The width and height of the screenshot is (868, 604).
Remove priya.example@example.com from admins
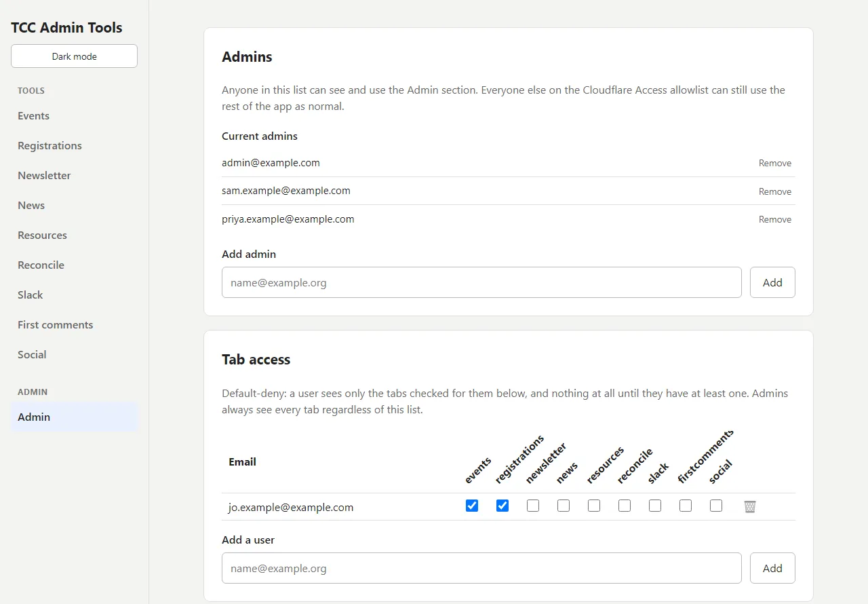(775, 220)
